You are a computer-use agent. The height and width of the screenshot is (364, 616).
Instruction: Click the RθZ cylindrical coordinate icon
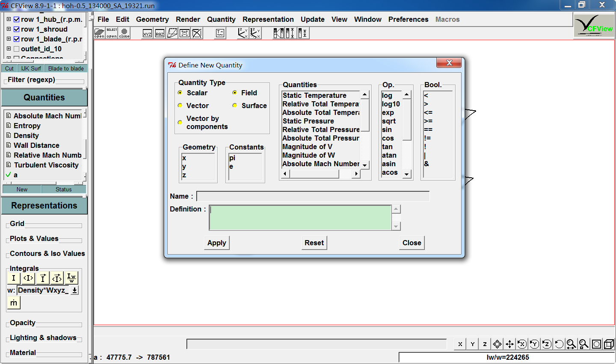pos(160,33)
